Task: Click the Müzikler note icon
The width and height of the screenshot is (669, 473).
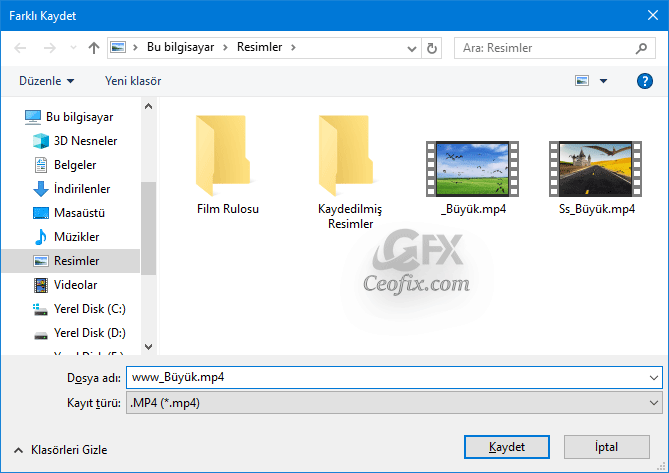Action: pos(41,237)
